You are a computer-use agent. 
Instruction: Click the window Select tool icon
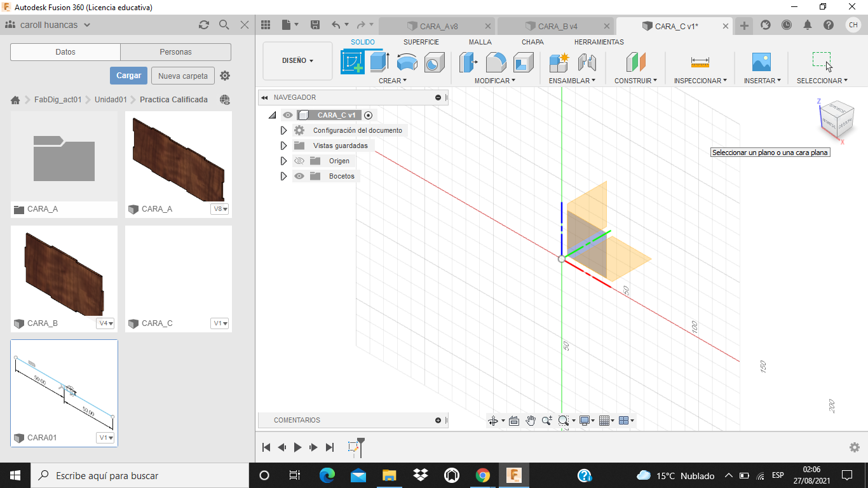[x=822, y=62]
